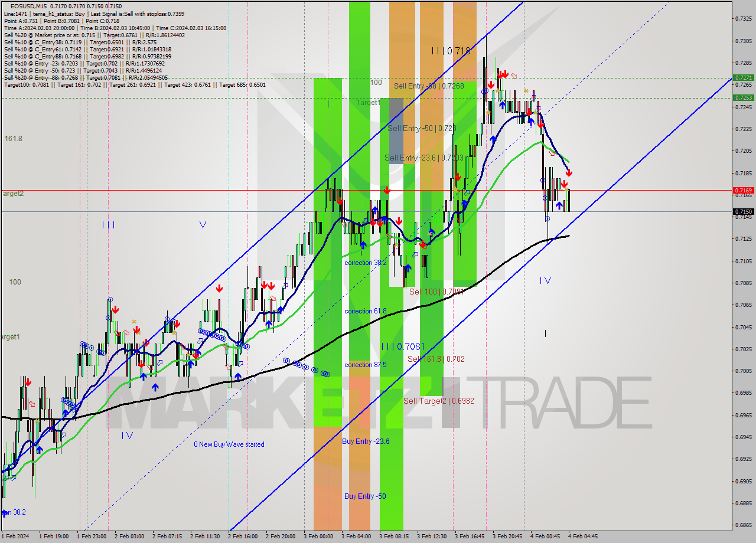Viewport: 756px width, 543px height.
Task: Click the 'Sell %10 @ C_Entry61' line
Action: (87, 49)
